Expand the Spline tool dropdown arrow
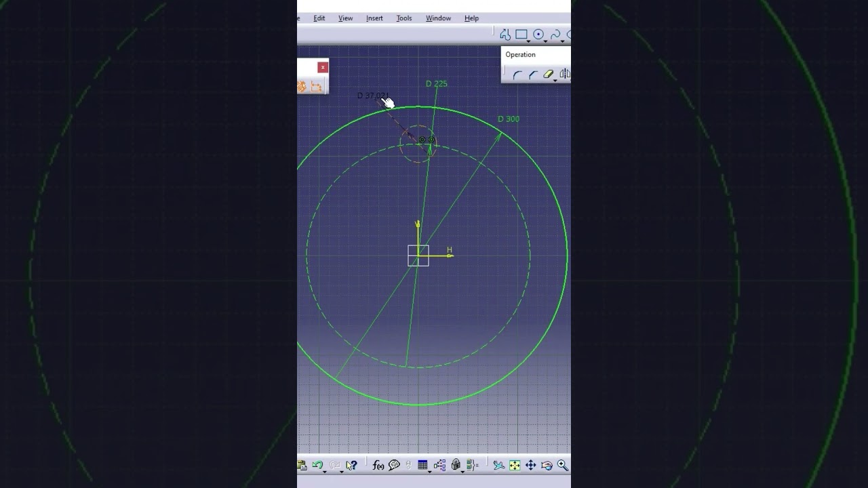The image size is (868, 488). pos(562,41)
